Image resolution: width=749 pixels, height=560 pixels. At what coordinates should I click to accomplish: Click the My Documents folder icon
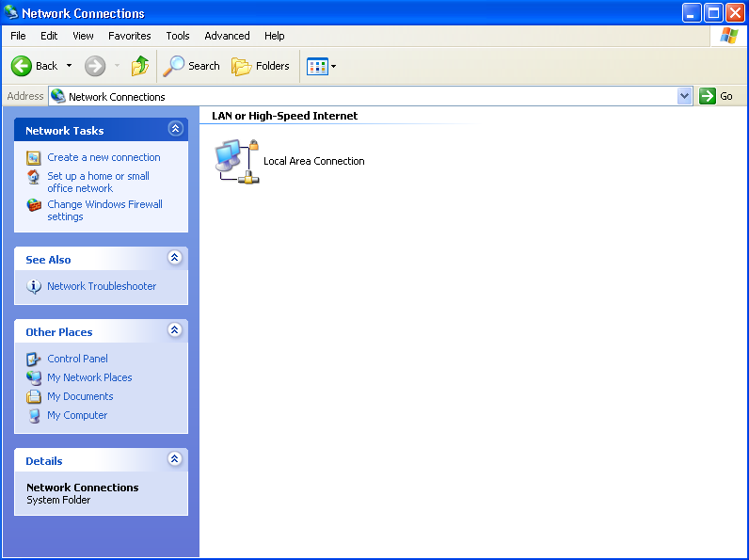click(x=34, y=396)
